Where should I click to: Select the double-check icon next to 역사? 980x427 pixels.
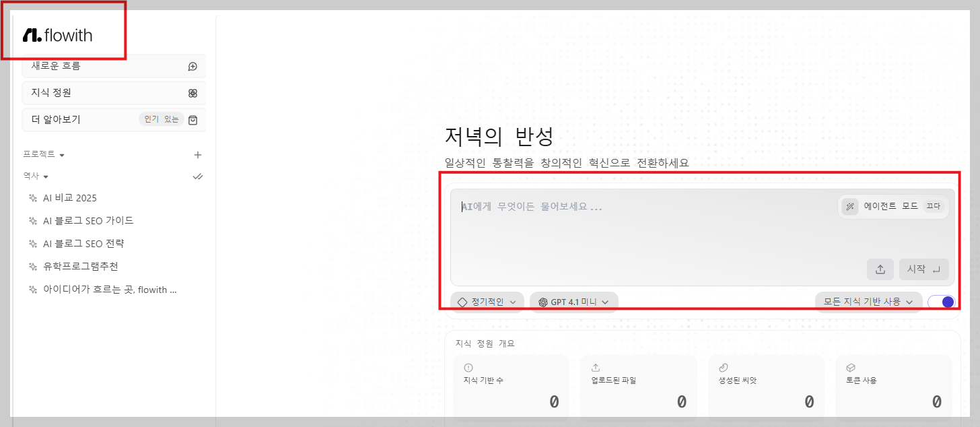click(x=197, y=176)
